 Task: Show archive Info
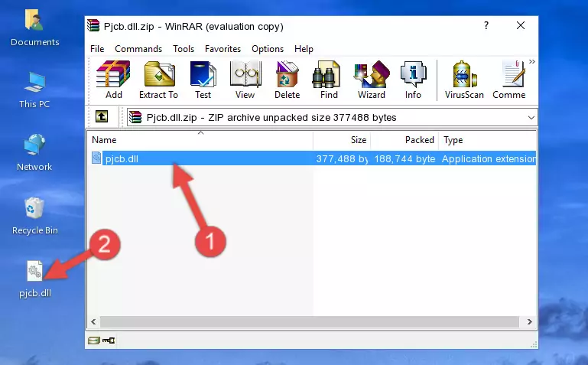coord(413,80)
